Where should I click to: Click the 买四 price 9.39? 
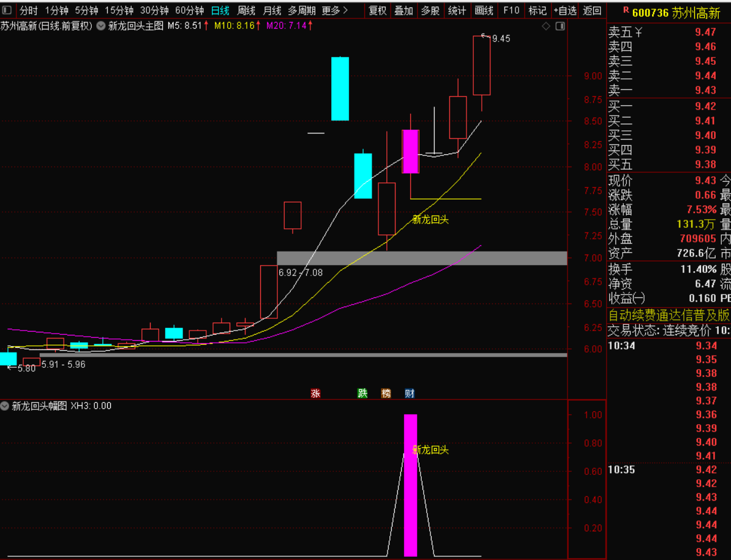pyautogui.click(x=705, y=149)
